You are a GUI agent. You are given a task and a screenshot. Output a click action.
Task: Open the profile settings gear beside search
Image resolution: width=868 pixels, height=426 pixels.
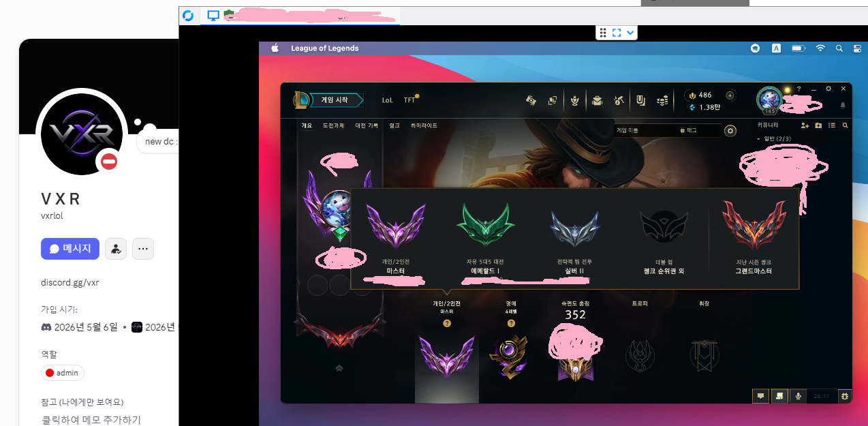730,130
